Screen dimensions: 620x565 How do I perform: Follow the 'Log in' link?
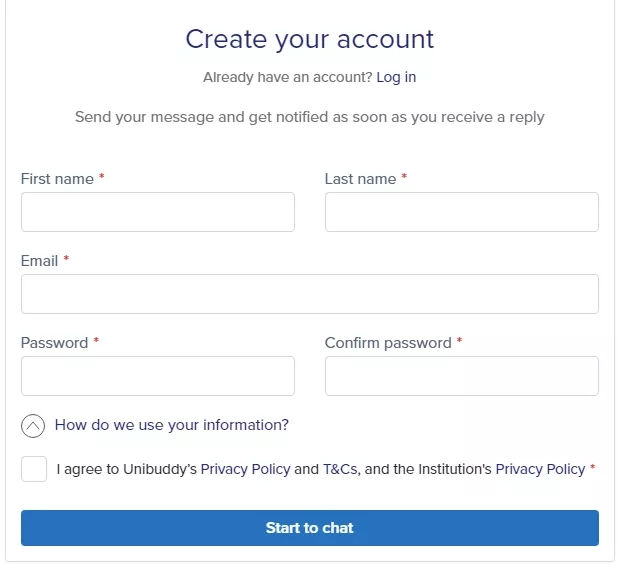(x=396, y=77)
